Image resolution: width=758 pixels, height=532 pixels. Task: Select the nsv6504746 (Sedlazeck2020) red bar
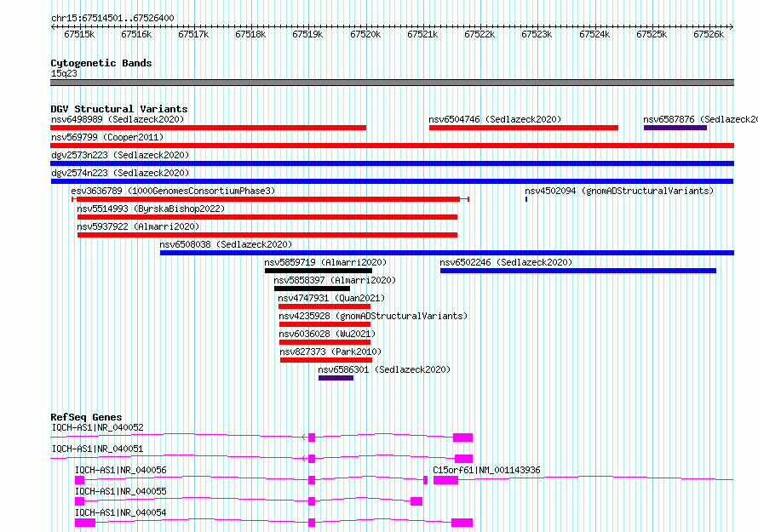tap(524, 128)
